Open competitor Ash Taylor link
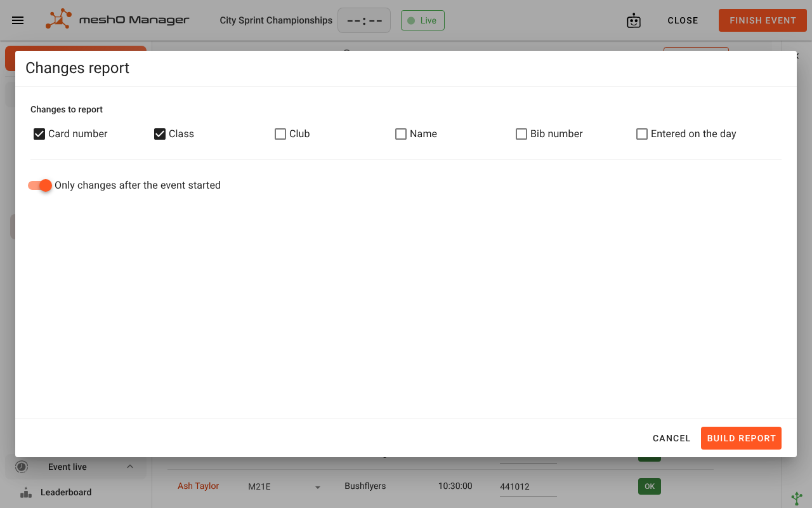Image resolution: width=812 pixels, height=508 pixels. pos(198,486)
